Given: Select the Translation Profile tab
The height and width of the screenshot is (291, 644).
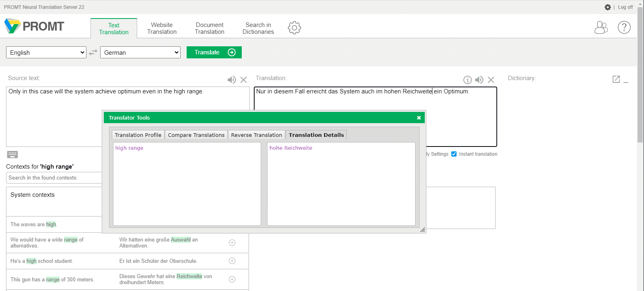Looking at the screenshot, I should pyautogui.click(x=138, y=135).
